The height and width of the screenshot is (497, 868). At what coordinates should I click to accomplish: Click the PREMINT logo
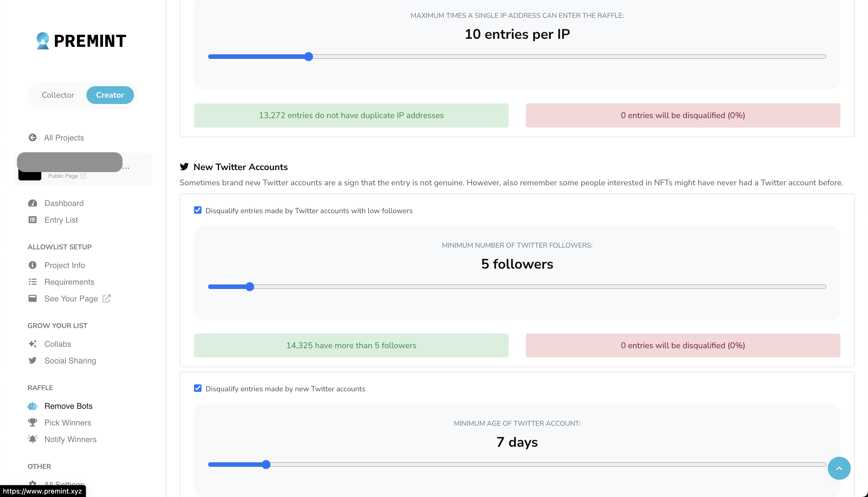pos(81,41)
